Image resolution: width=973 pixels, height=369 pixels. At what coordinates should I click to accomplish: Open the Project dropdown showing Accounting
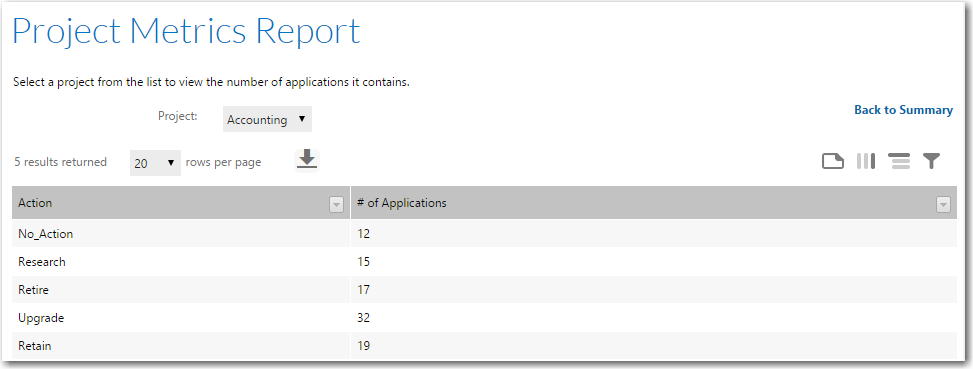pyautogui.click(x=267, y=119)
